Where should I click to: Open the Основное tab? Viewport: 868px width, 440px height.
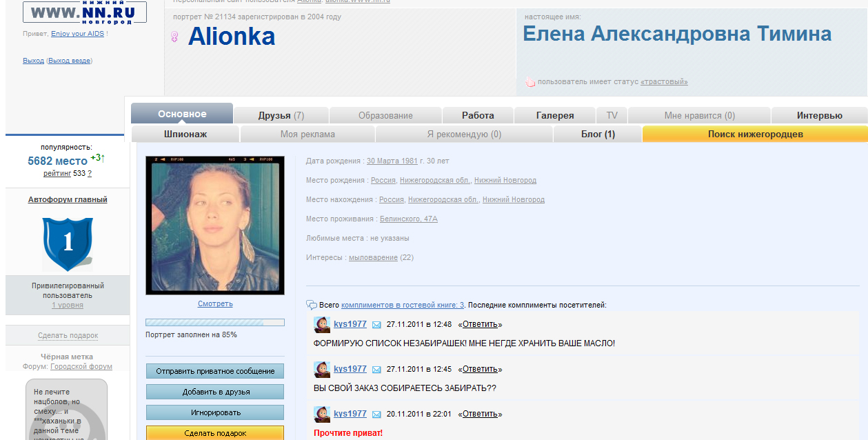coord(182,114)
